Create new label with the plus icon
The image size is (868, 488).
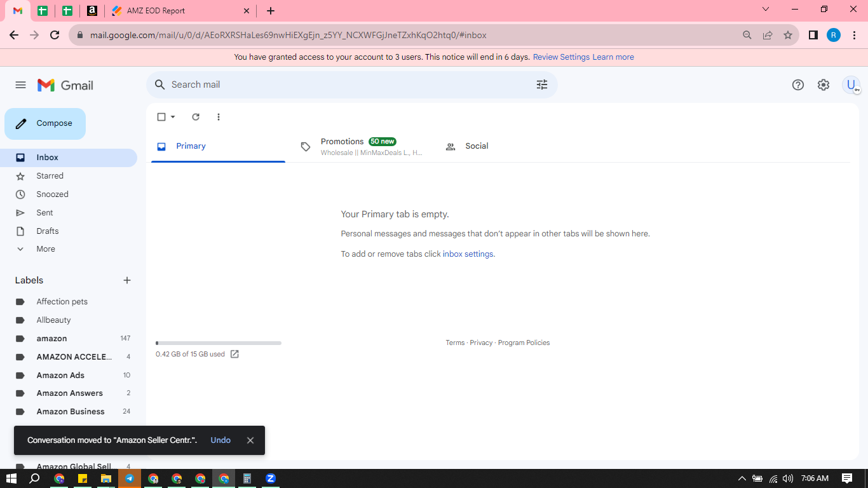[127, 280]
